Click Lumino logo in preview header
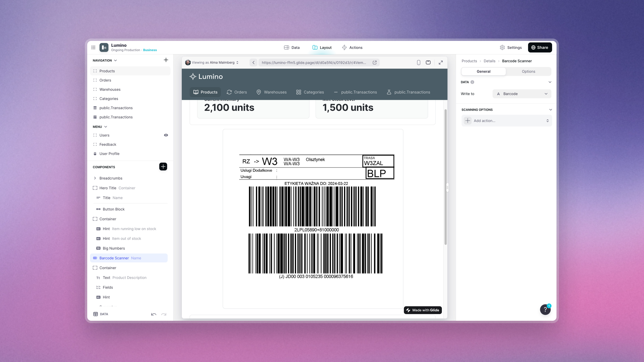 coord(206,76)
